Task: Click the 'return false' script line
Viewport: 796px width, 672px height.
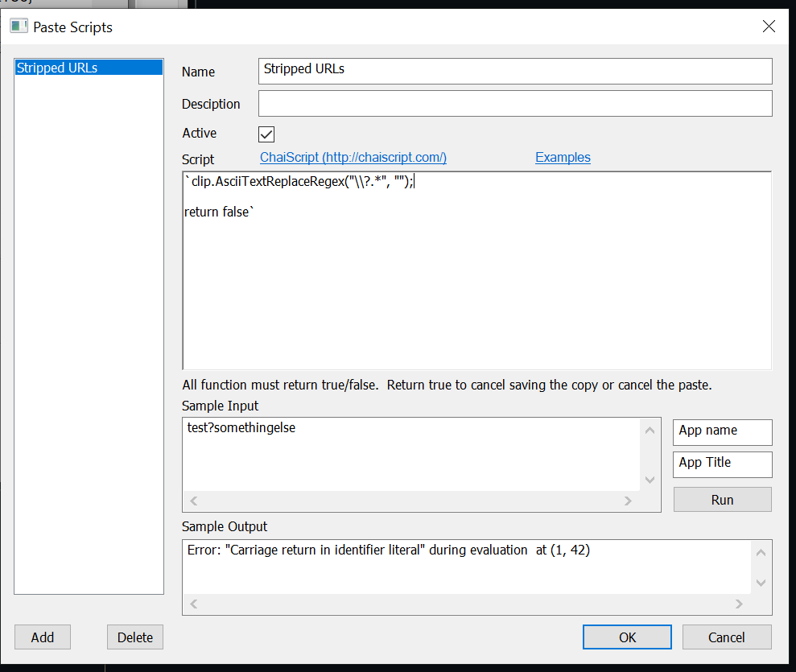Action: [x=219, y=212]
